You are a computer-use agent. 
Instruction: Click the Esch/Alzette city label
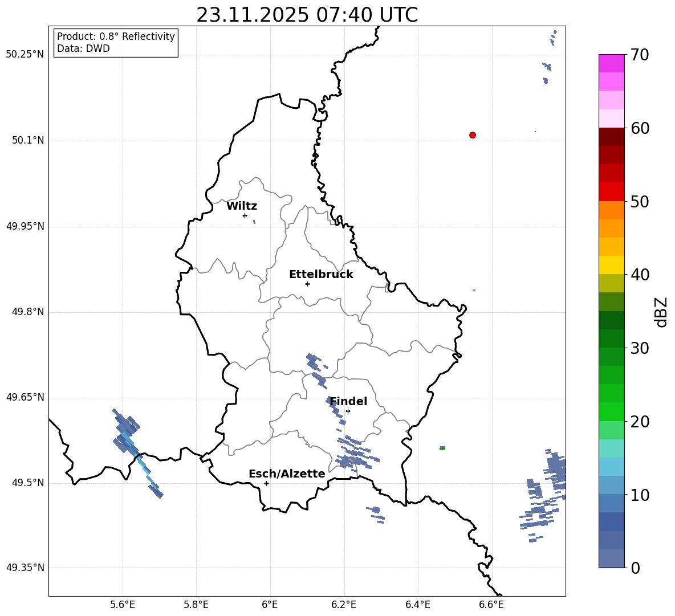click(x=287, y=474)
